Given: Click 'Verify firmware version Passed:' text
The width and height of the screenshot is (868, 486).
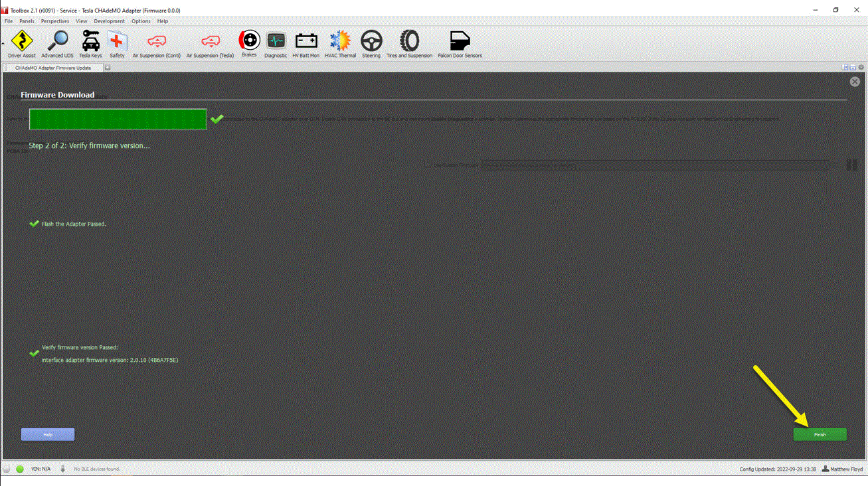Looking at the screenshot, I should click(x=80, y=347).
